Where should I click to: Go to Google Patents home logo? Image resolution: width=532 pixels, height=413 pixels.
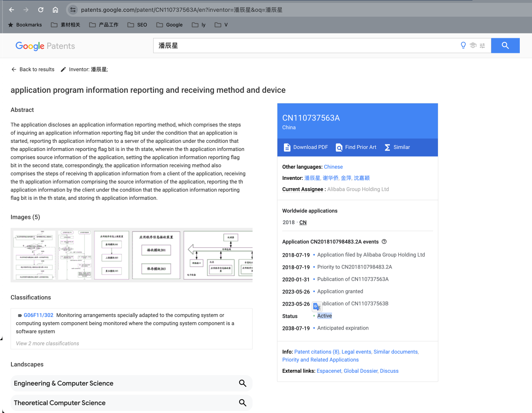pos(45,46)
